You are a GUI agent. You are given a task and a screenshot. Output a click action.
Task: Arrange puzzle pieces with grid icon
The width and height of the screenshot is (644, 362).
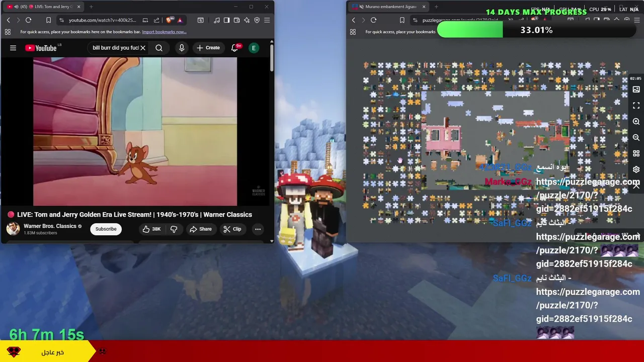click(x=636, y=154)
